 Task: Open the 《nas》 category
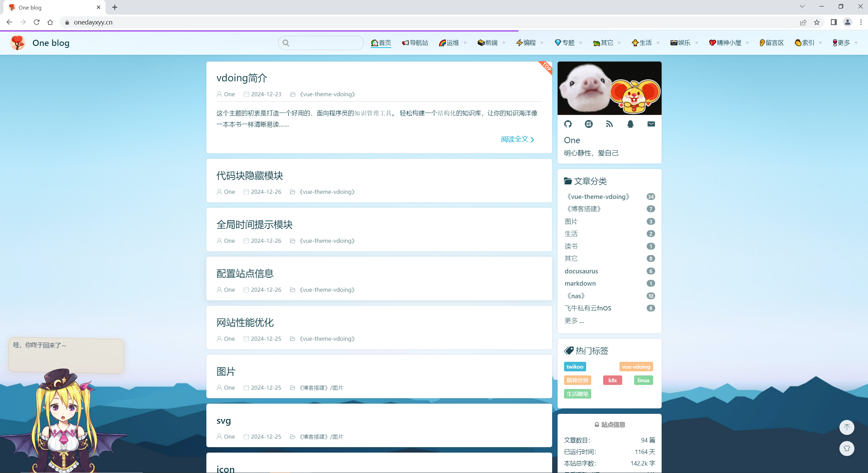point(609,296)
